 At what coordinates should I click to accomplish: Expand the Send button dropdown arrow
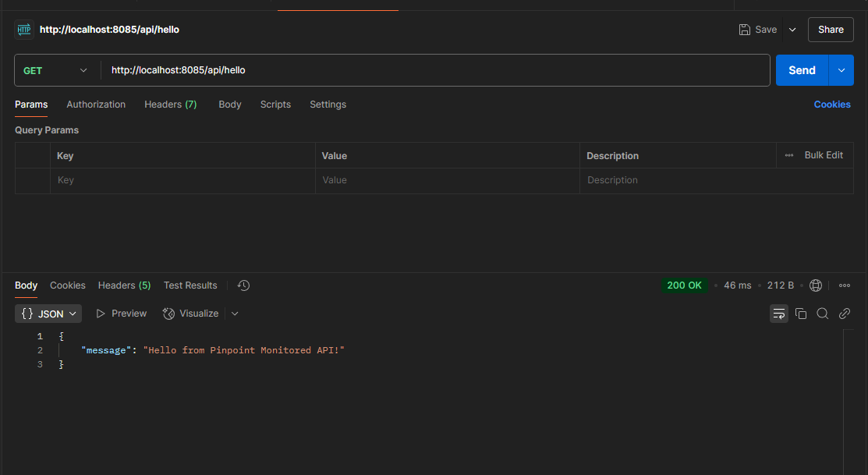841,70
